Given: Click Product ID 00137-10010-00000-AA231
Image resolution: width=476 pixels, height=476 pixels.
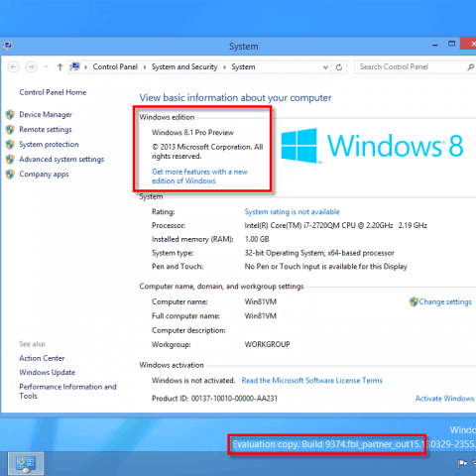Looking at the screenshot, I should point(214,399).
